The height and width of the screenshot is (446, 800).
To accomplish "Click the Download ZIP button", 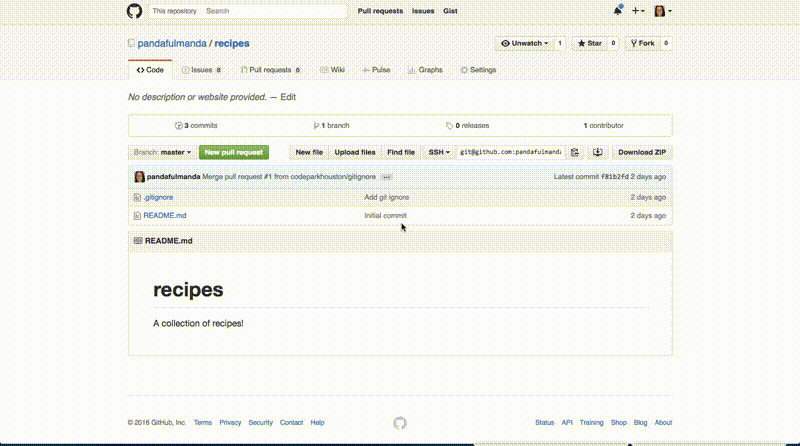I will [641, 152].
